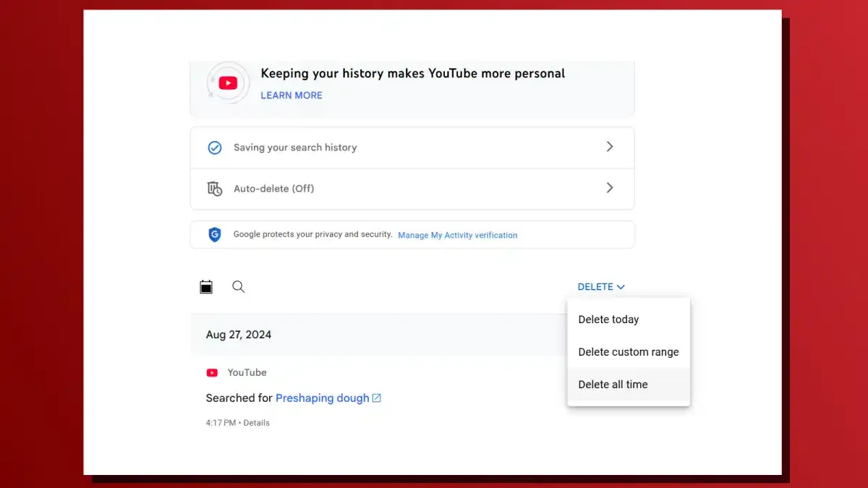Open the DELETE dropdown

click(x=600, y=287)
